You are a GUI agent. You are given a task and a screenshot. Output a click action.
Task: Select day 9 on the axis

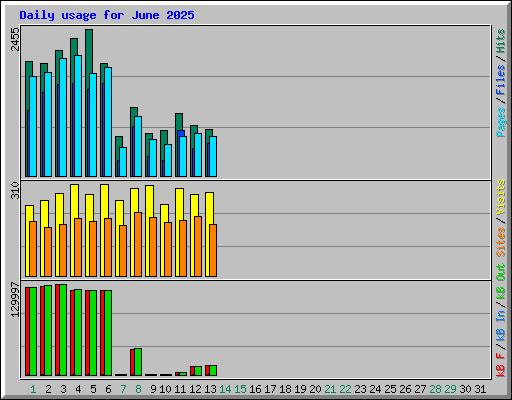(x=153, y=389)
